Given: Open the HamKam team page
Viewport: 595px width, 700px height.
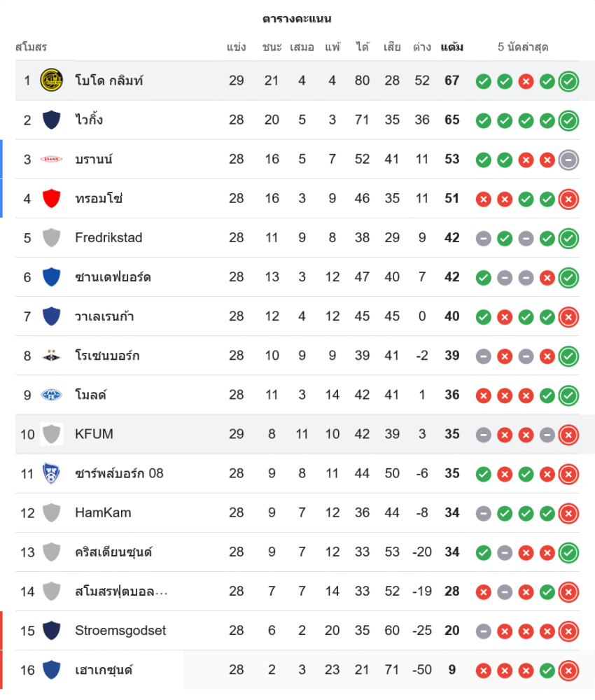Looking at the screenshot, I should point(103,513).
